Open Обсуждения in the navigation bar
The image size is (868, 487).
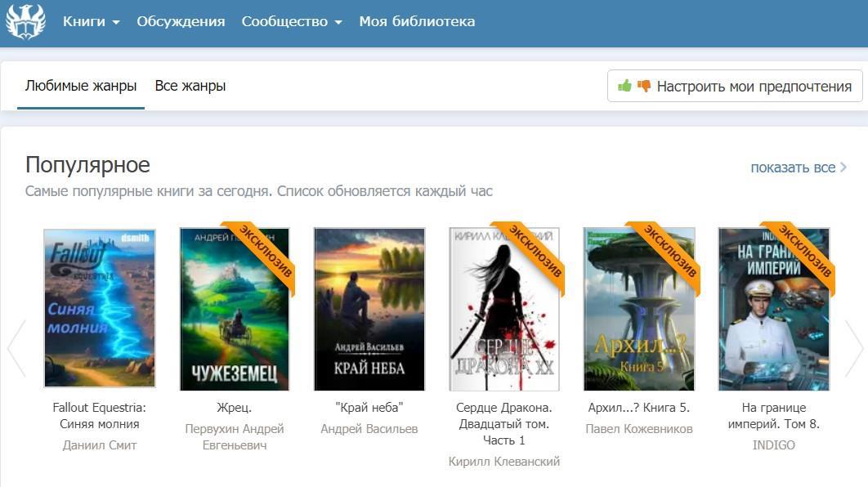pos(181,22)
